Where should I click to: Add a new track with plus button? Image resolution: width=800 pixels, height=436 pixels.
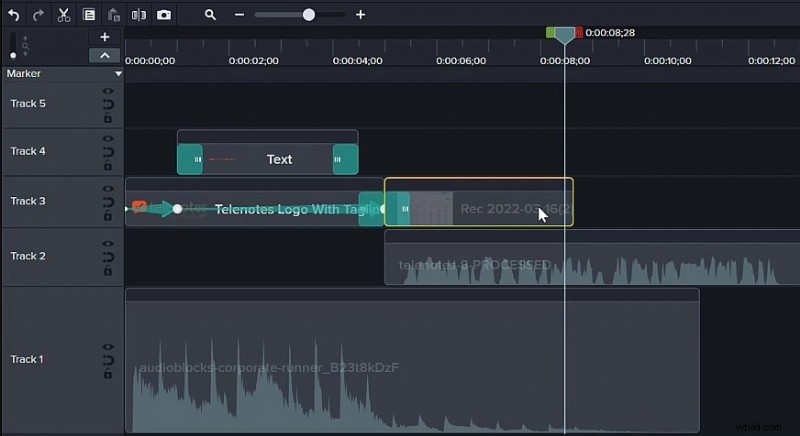tap(105, 37)
